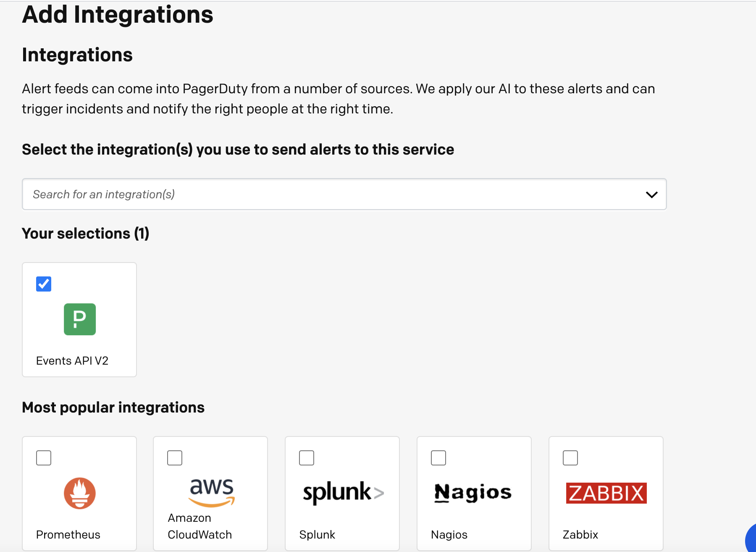This screenshot has width=756, height=552.
Task: Click the Splunk label text
Action: pyautogui.click(x=317, y=535)
